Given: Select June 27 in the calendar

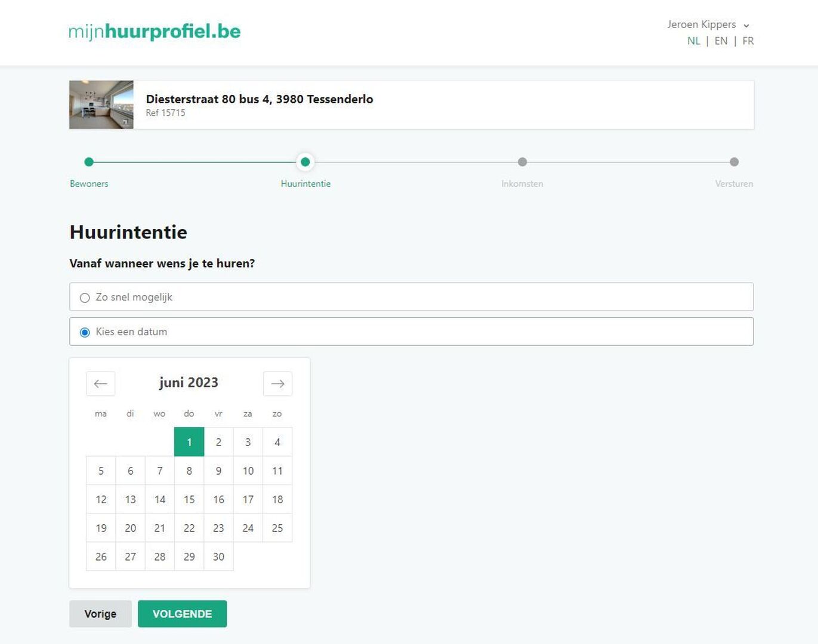Looking at the screenshot, I should point(130,556).
